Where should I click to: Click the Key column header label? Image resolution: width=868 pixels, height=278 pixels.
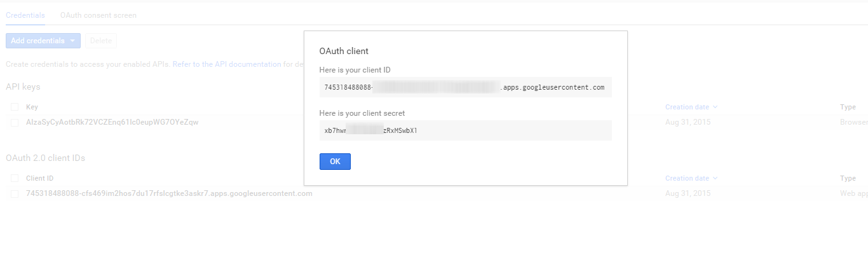pos(32,108)
